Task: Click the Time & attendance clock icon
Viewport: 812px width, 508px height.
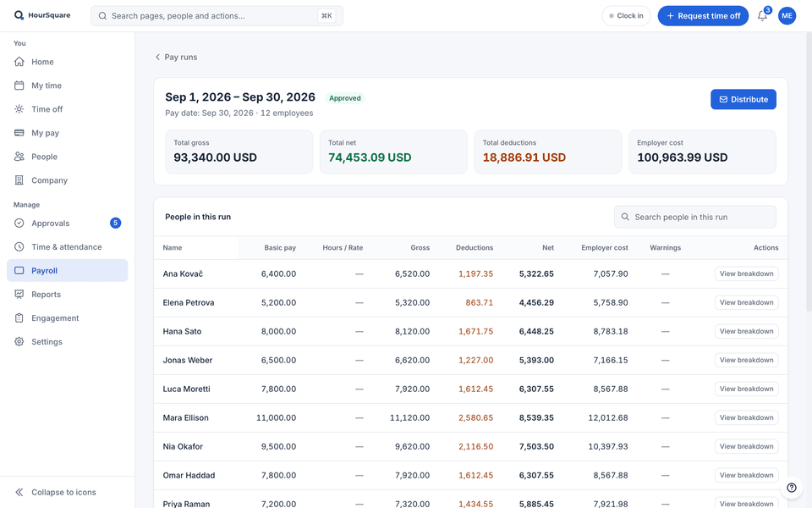Action: [x=19, y=246]
